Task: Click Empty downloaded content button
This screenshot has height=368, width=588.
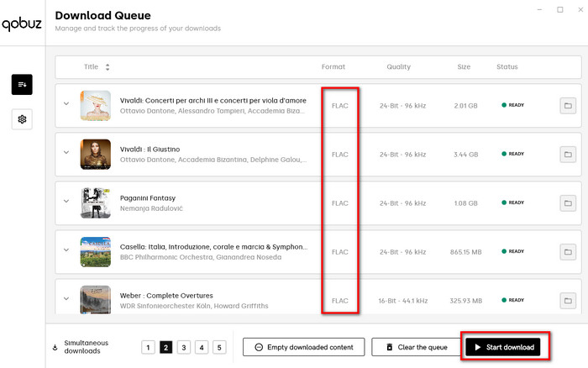Action: pos(304,347)
